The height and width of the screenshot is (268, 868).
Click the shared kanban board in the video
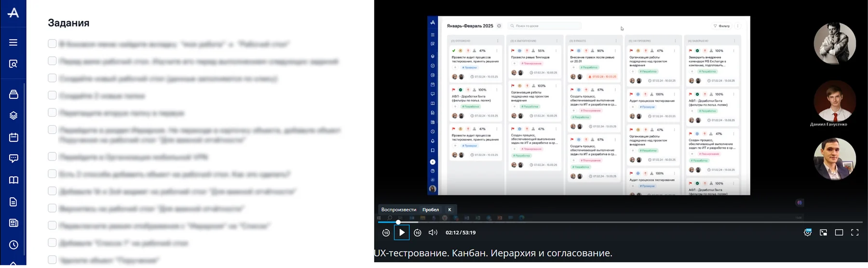[589, 106]
